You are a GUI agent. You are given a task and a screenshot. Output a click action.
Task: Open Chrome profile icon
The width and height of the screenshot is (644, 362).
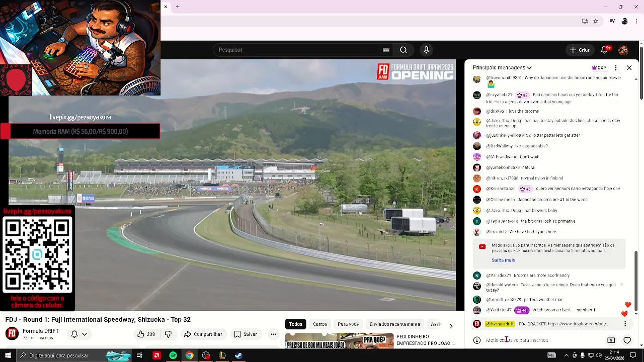pos(624,21)
